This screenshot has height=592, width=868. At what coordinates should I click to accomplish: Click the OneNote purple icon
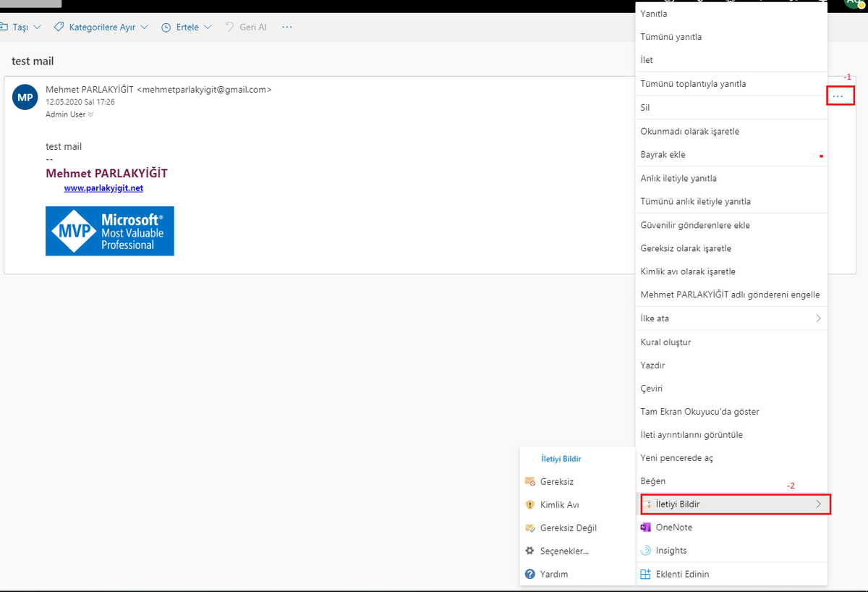(646, 528)
